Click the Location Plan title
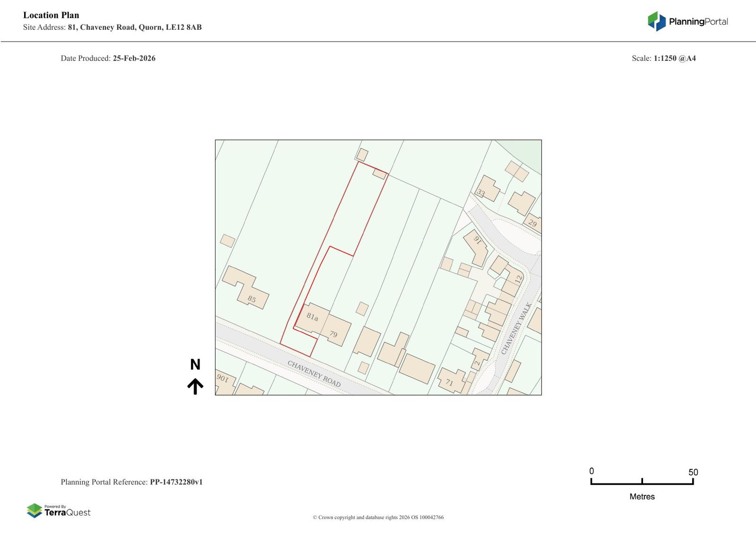Screen dimensions: 756x535 click(51, 15)
